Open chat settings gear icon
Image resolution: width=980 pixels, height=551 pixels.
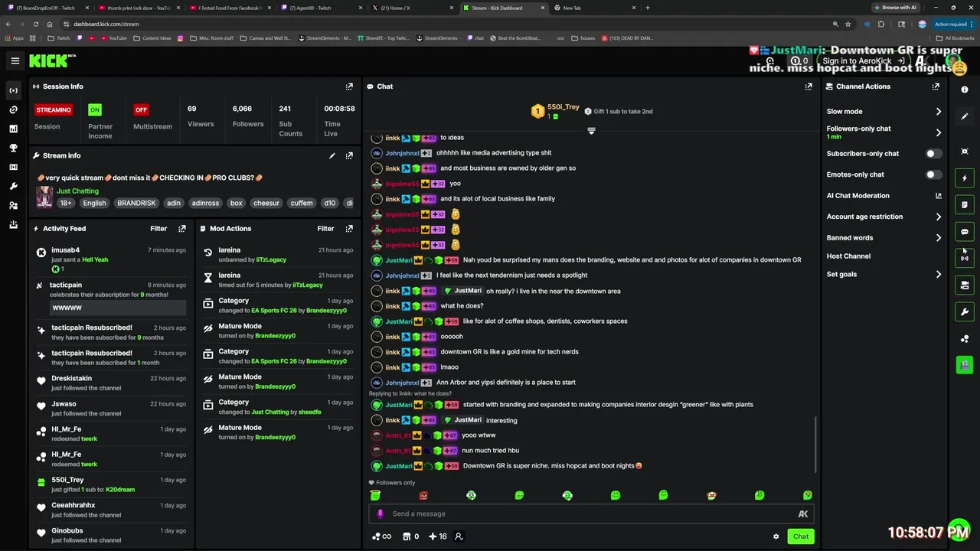[776, 536]
